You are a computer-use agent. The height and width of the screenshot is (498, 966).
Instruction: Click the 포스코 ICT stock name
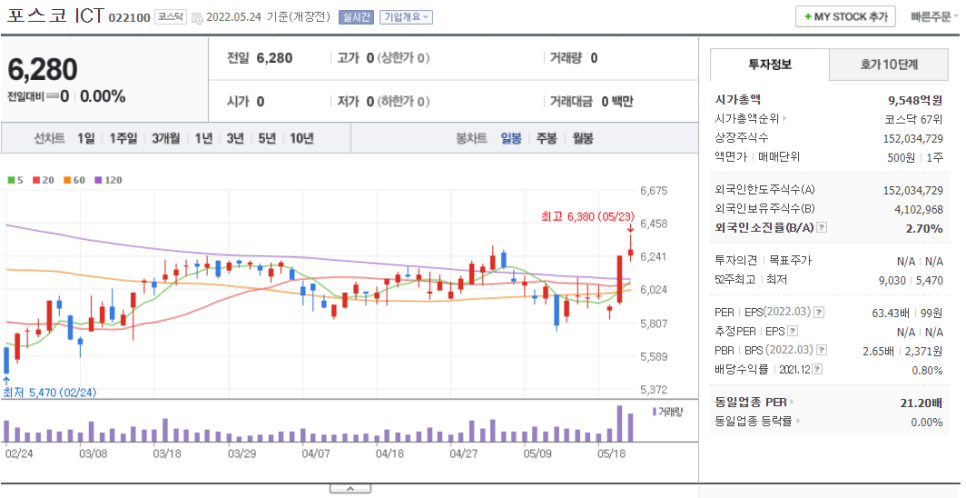pos(55,15)
